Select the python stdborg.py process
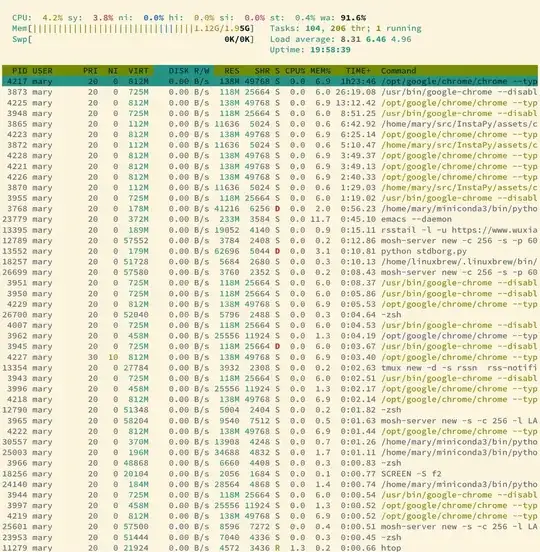This screenshot has height=552, width=540. 270,251
